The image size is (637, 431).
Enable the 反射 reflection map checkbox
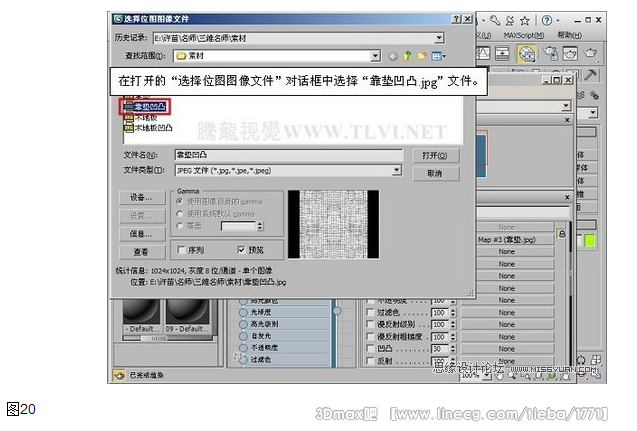(x=370, y=361)
